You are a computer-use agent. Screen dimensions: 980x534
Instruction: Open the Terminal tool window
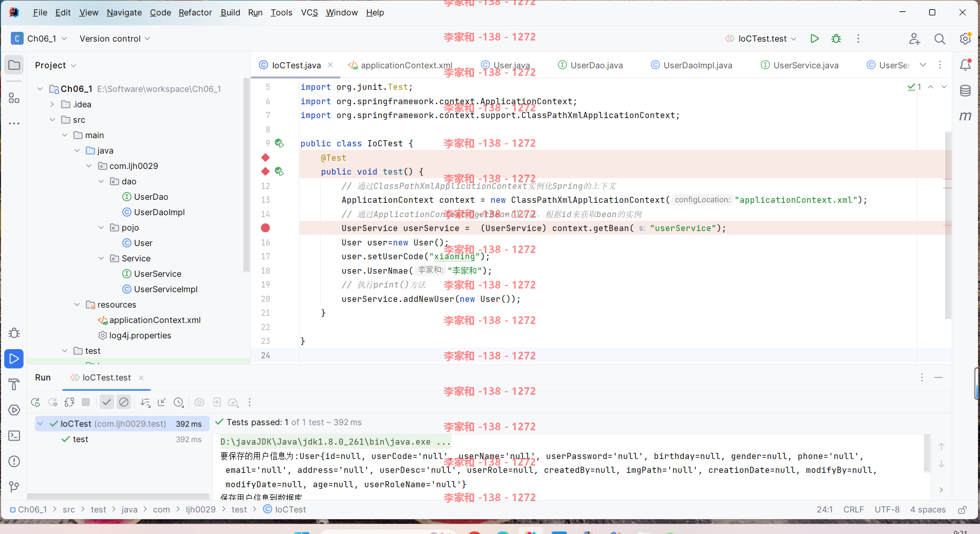pyautogui.click(x=14, y=435)
